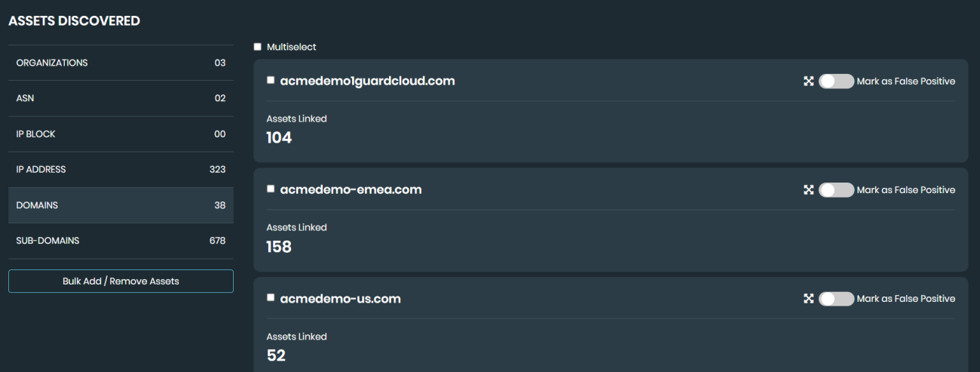
Task: Toggle false positive for acmedemo-emea.com
Action: [836, 190]
